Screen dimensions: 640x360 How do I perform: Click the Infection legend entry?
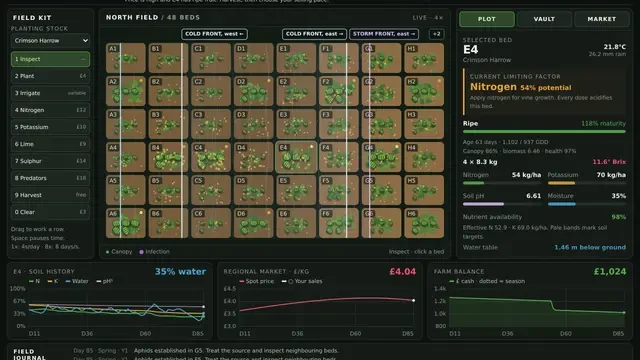(154, 252)
